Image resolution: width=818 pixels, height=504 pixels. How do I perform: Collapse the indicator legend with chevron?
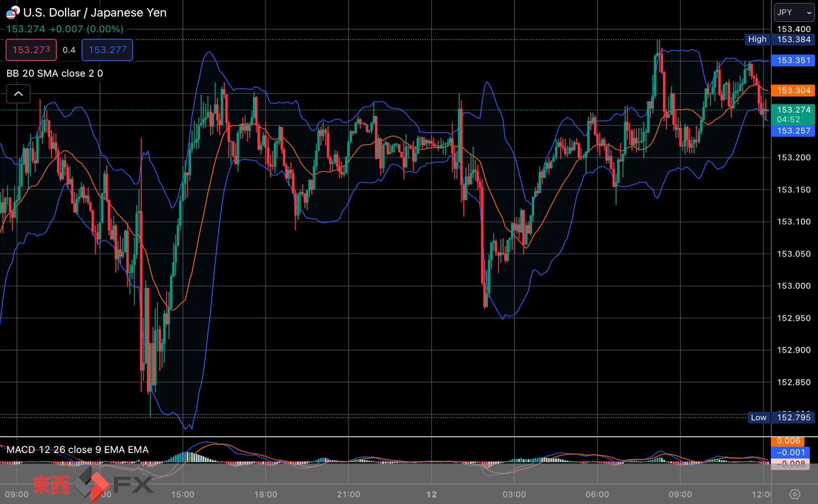coord(19,94)
